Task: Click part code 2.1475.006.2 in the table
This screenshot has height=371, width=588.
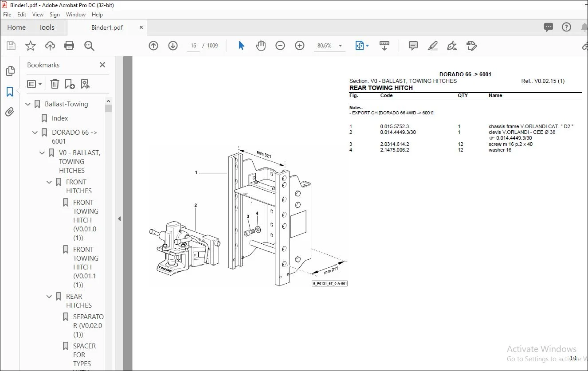Action: pos(395,150)
